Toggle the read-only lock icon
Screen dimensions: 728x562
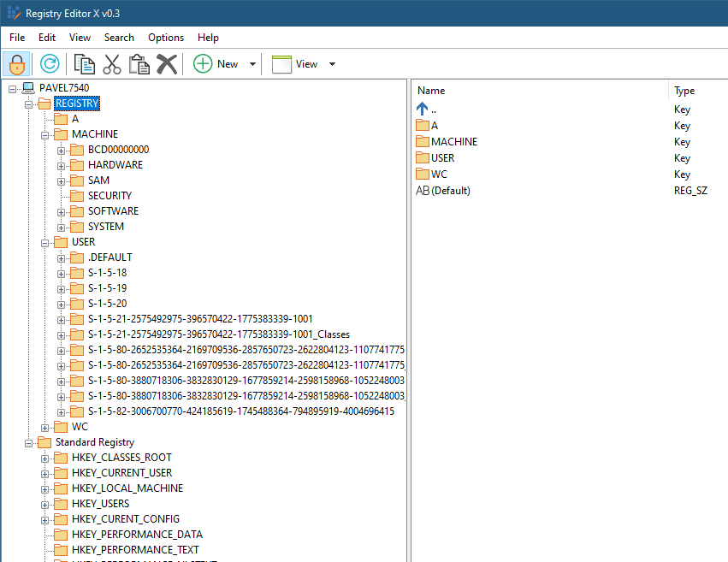point(17,64)
